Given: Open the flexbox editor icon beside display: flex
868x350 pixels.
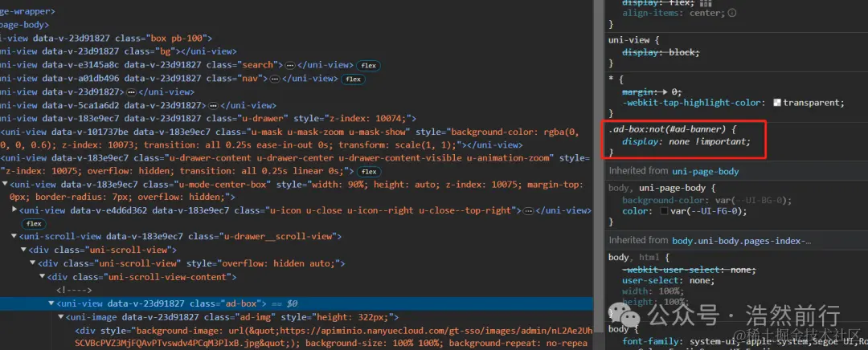Looking at the screenshot, I should (x=706, y=3).
